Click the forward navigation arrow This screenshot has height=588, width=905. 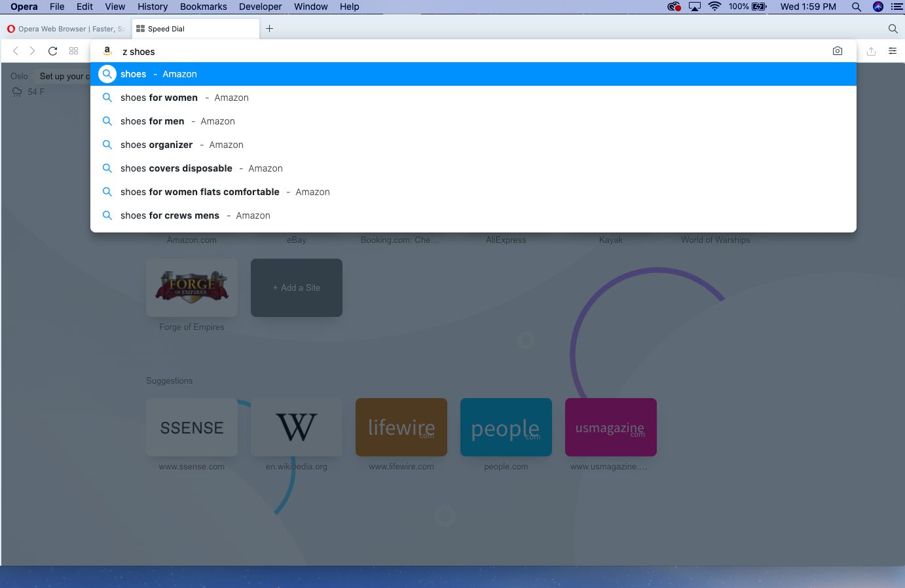pyautogui.click(x=32, y=51)
